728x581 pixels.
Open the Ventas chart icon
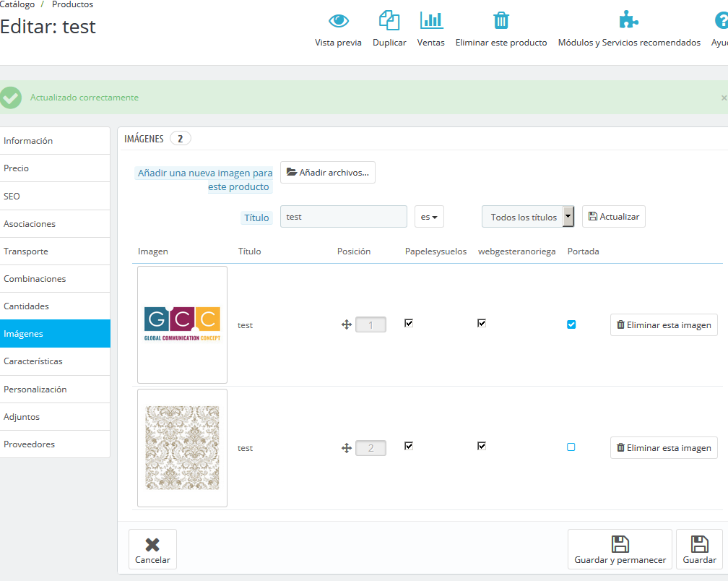431,20
